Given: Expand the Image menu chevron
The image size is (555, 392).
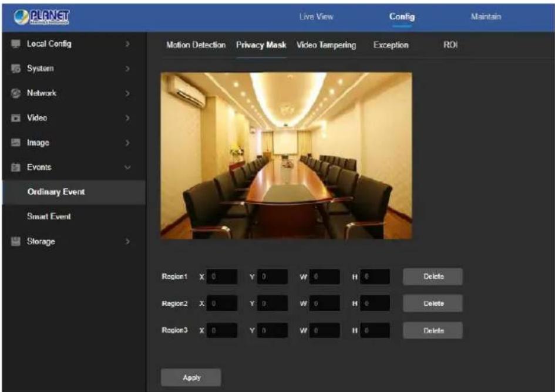Looking at the screenshot, I should click(x=127, y=143).
